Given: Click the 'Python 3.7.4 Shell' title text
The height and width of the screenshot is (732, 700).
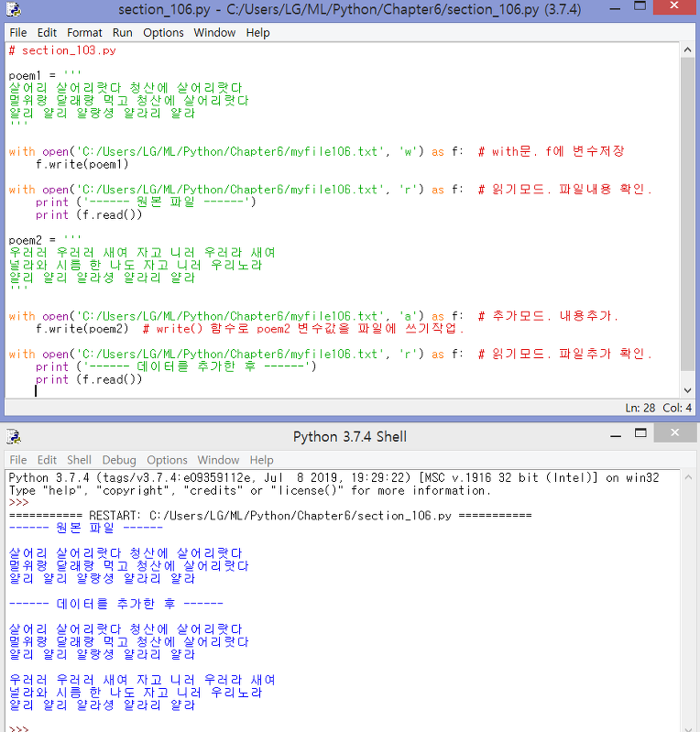Looking at the screenshot, I should (x=350, y=436).
